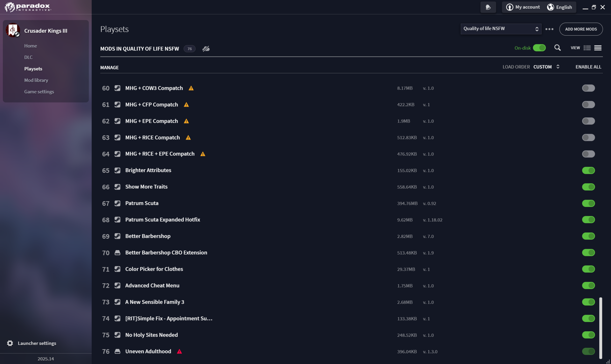Screen dimensions: 611x364
Task: Click the Paradox Interactive logo
Action: click(28, 7)
